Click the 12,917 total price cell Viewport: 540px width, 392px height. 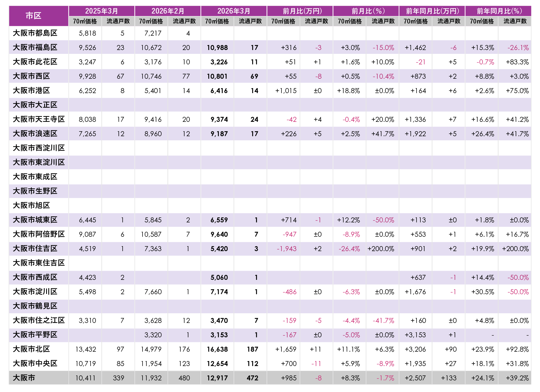click(x=217, y=378)
